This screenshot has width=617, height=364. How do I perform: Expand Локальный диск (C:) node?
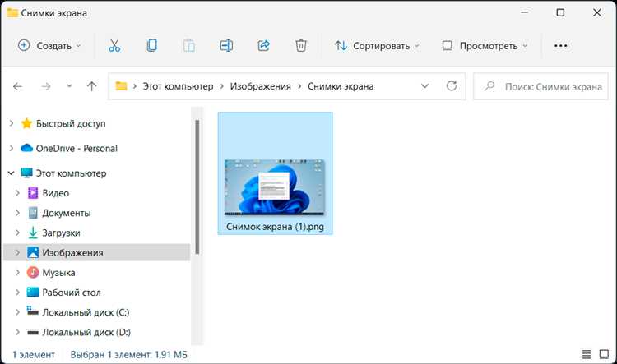(18, 312)
